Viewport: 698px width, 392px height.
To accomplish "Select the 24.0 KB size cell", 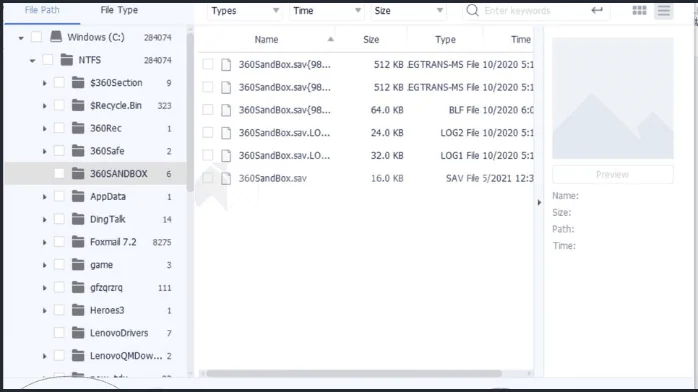I will 387,133.
